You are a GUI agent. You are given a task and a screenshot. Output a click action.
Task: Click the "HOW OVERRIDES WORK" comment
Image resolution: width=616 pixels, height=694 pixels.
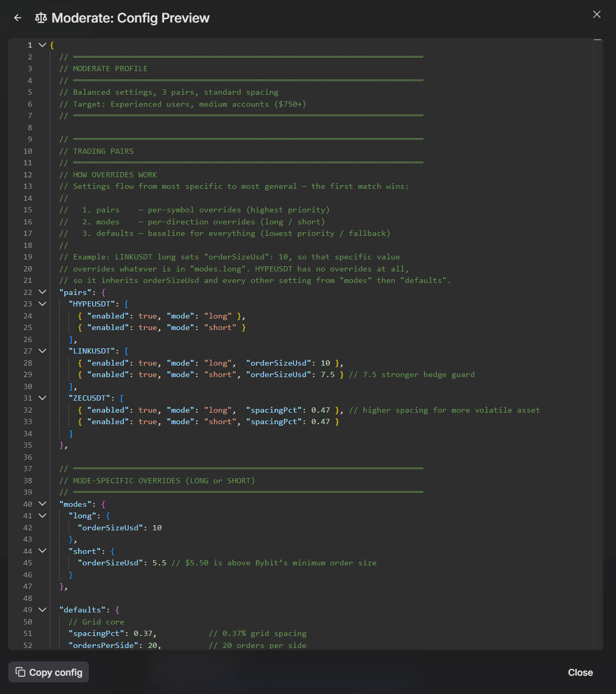(108, 175)
